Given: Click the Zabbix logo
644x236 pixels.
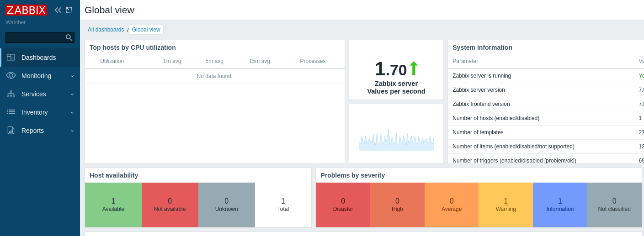Looking at the screenshot, I should click(x=27, y=10).
